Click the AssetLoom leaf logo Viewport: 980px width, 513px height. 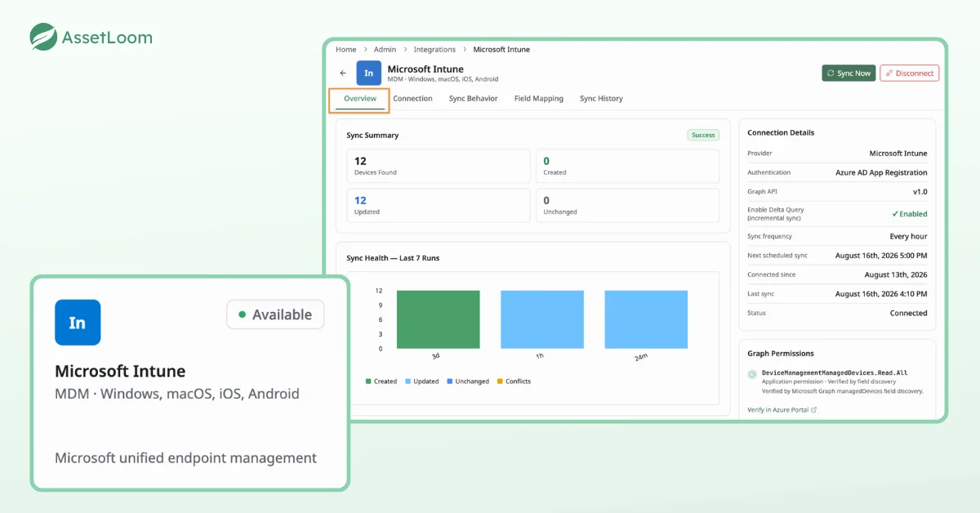tap(43, 37)
